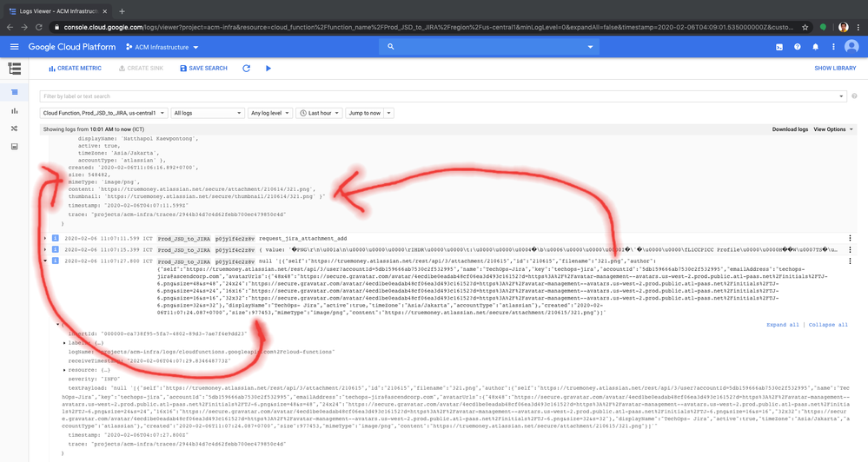Click SHOW LIBRARY

tap(835, 68)
